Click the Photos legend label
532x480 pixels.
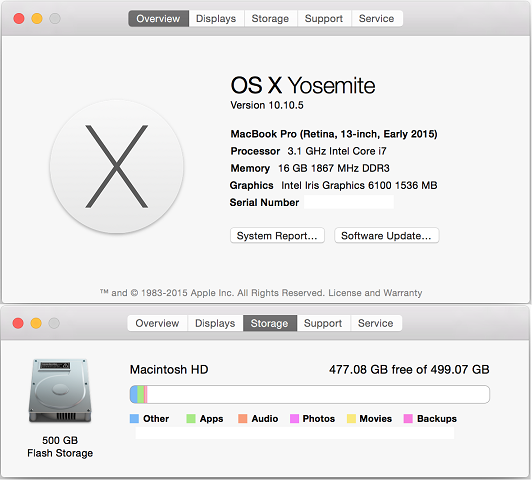tap(319, 419)
